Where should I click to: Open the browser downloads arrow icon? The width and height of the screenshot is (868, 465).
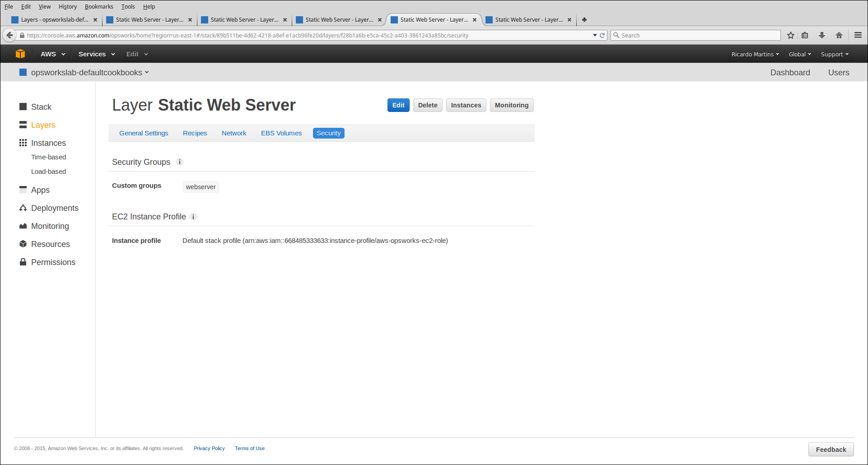click(x=821, y=35)
